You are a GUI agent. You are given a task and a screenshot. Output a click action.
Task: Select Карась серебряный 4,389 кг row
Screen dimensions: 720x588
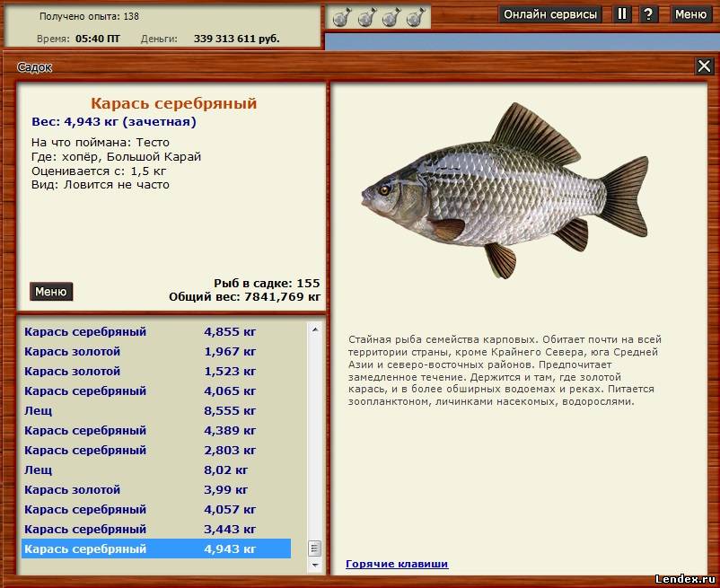tap(156, 430)
